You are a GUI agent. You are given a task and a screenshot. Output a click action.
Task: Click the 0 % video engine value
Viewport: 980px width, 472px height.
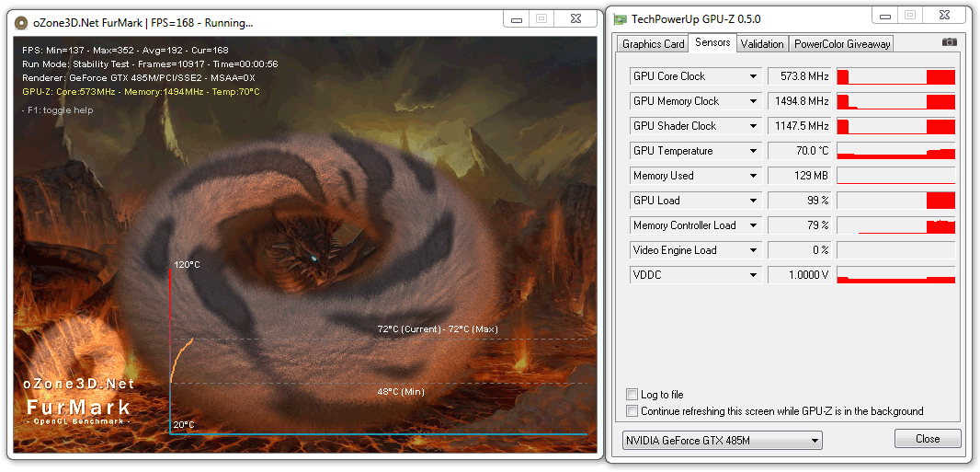(x=800, y=250)
